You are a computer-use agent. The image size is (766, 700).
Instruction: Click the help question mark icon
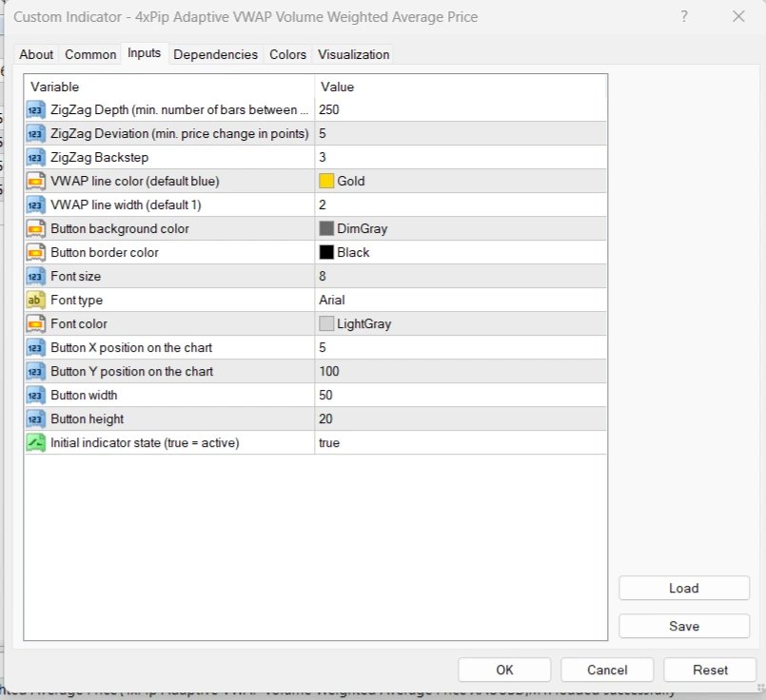685,17
